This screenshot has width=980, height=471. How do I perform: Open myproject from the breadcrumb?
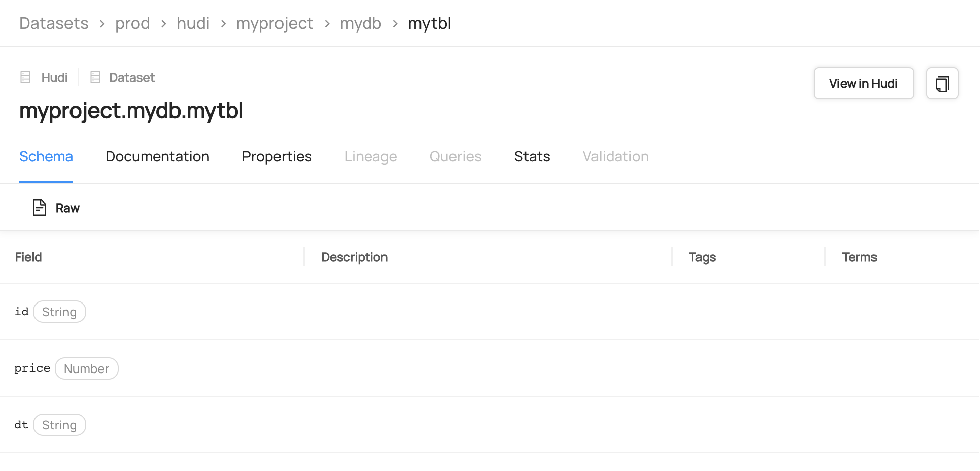[x=274, y=23]
